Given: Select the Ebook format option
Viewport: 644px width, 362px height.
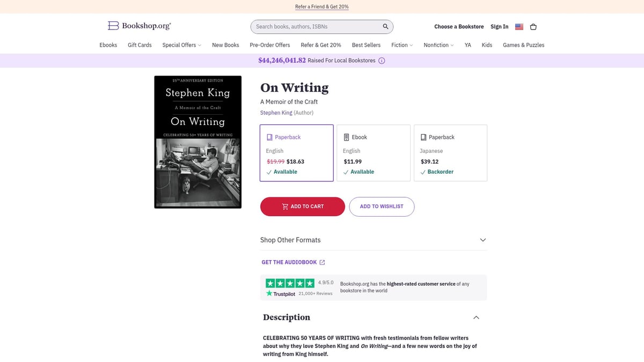Looking at the screenshot, I should (374, 153).
